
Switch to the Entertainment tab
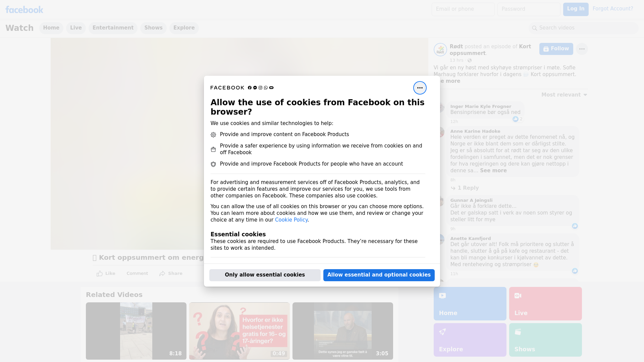click(x=113, y=28)
